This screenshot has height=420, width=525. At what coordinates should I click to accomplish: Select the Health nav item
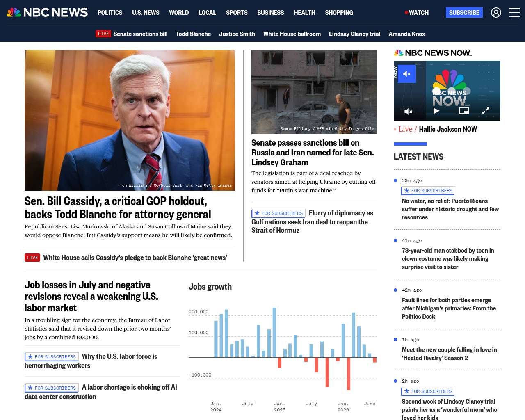pyautogui.click(x=304, y=13)
